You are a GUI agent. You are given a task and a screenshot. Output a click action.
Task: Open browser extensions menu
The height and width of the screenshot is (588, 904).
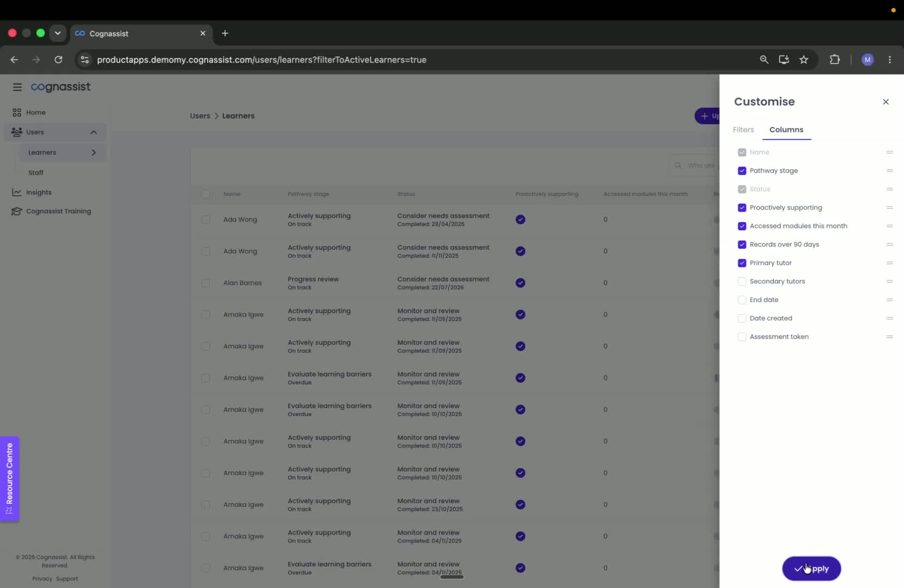835,60
